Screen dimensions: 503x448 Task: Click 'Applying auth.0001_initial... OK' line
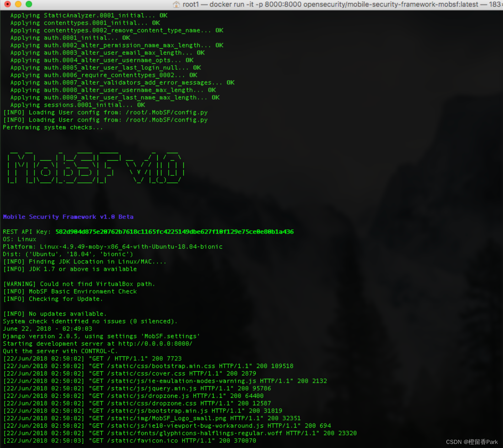(70, 38)
